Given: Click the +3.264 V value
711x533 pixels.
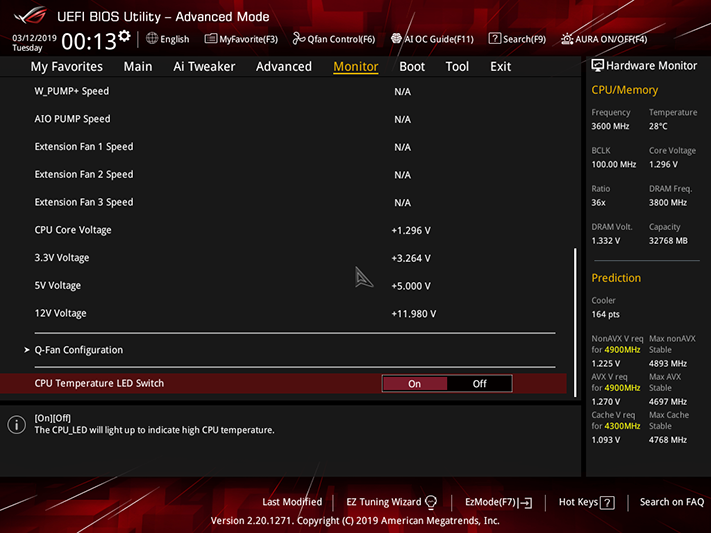Looking at the screenshot, I should pos(411,259).
